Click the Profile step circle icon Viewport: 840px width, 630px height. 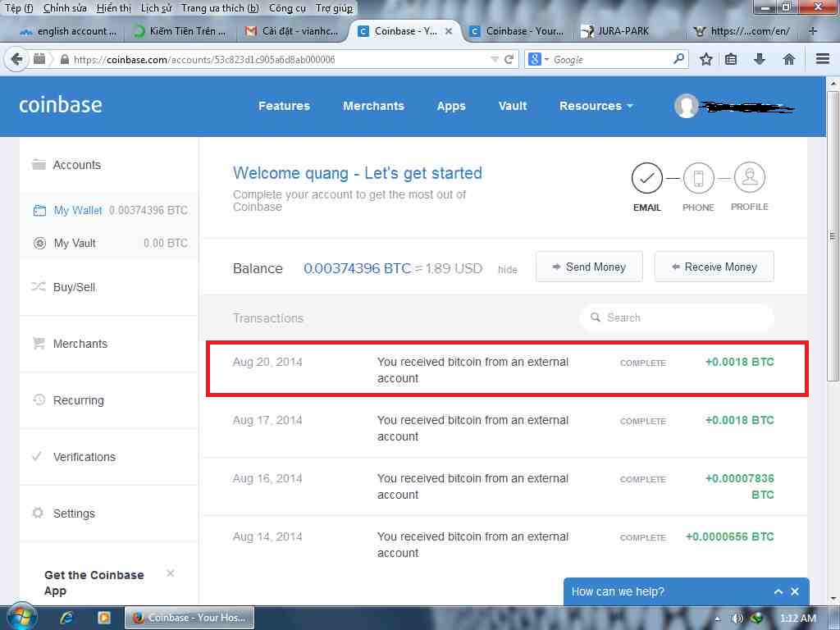[x=750, y=177]
